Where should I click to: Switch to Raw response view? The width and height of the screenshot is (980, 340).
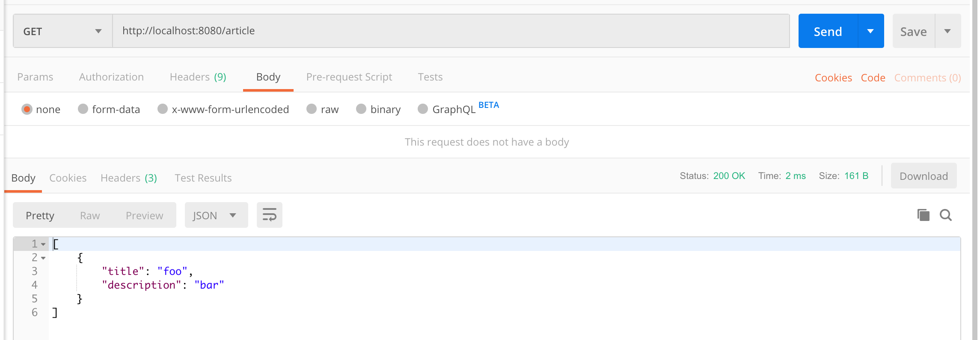tap(90, 216)
